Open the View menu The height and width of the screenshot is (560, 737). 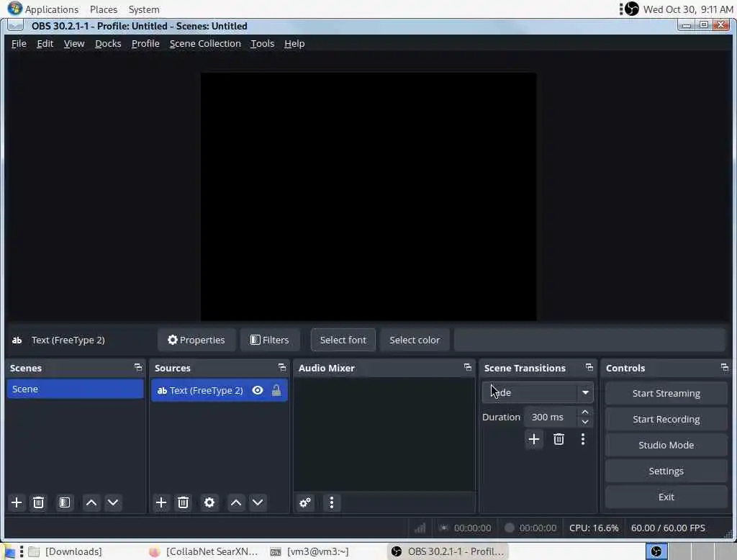pyautogui.click(x=74, y=43)
